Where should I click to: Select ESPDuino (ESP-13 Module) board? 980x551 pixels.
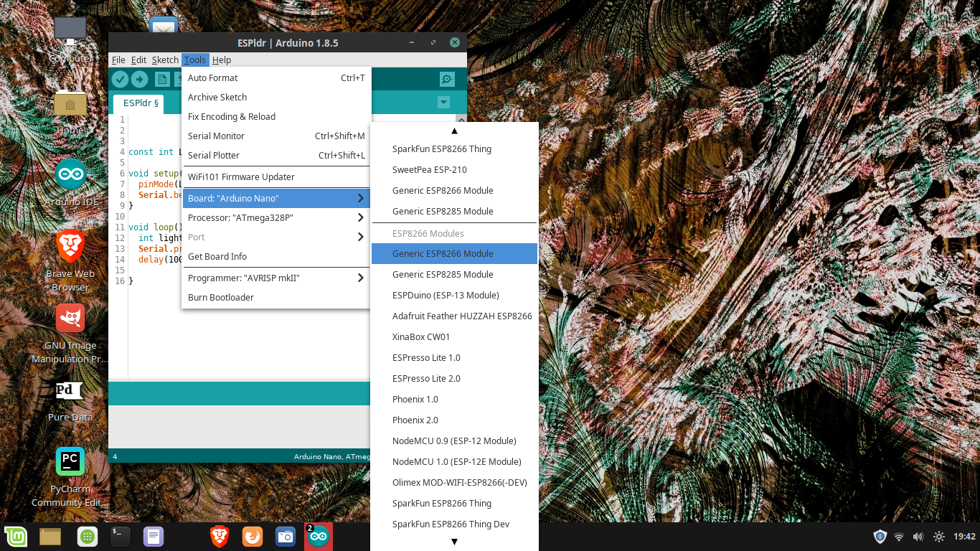click(454, 295)
